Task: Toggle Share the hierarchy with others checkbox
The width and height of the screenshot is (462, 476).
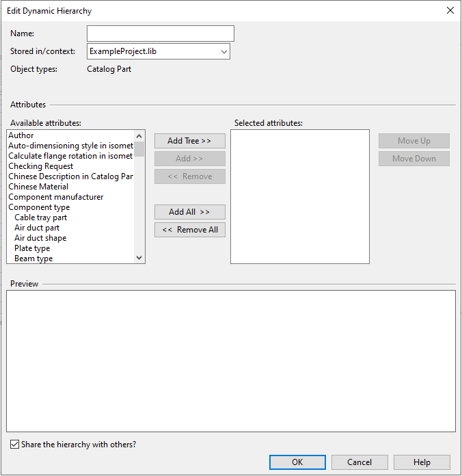Action: (15, 445)
